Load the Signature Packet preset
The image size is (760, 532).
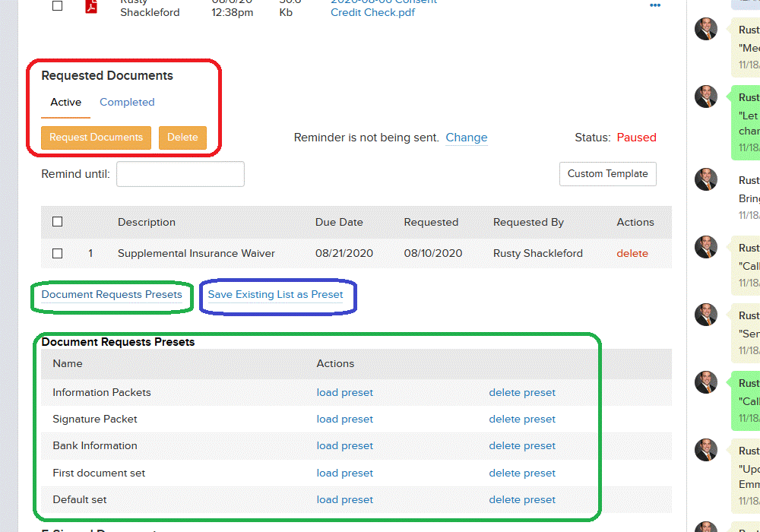[x=344, y=419]
